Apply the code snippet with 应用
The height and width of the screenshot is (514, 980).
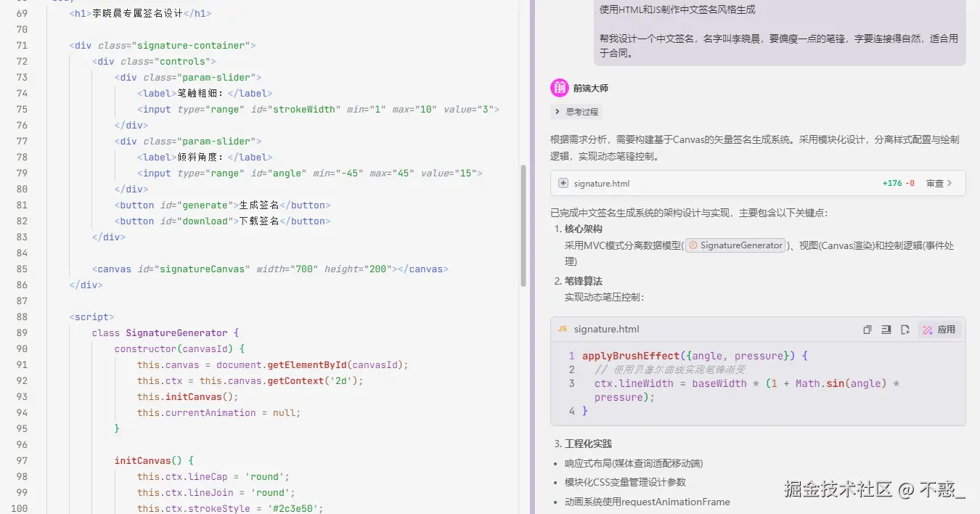click(939, 330)
